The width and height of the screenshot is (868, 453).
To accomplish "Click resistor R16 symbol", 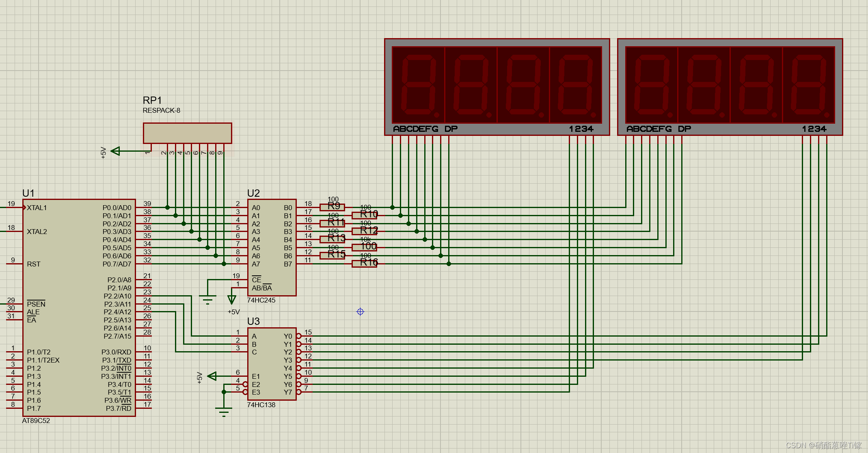I will click(x=365, y=264).
